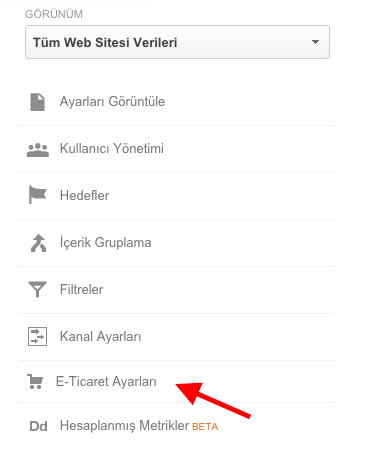The height and width of the screenshot is (458, 379).
Task: Click the orange BETA label
Action: point(205,427)
